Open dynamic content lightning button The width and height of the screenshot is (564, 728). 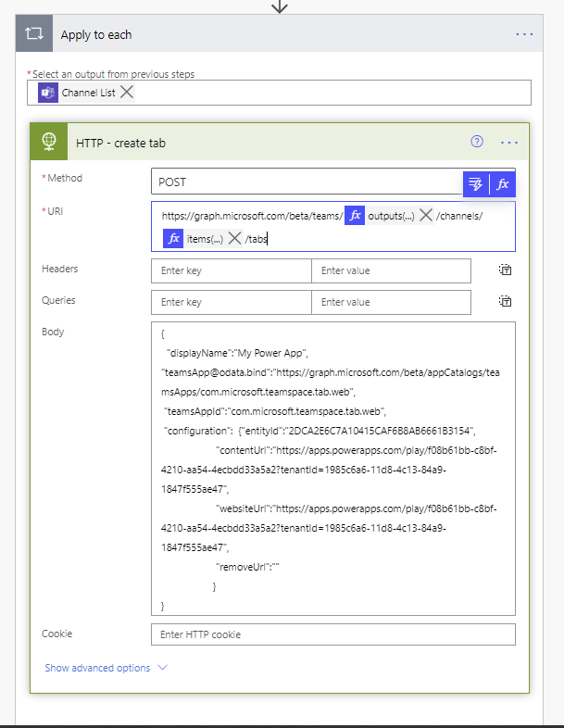(x=476, y=184)
